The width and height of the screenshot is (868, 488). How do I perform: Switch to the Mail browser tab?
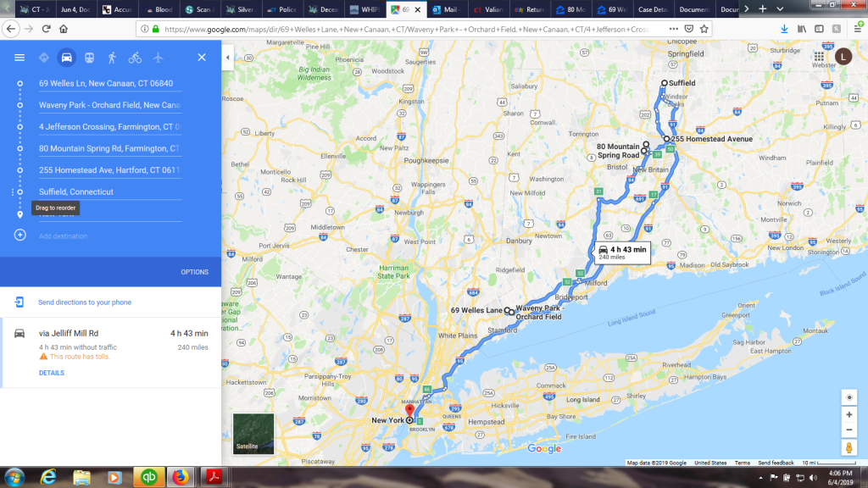448,9
